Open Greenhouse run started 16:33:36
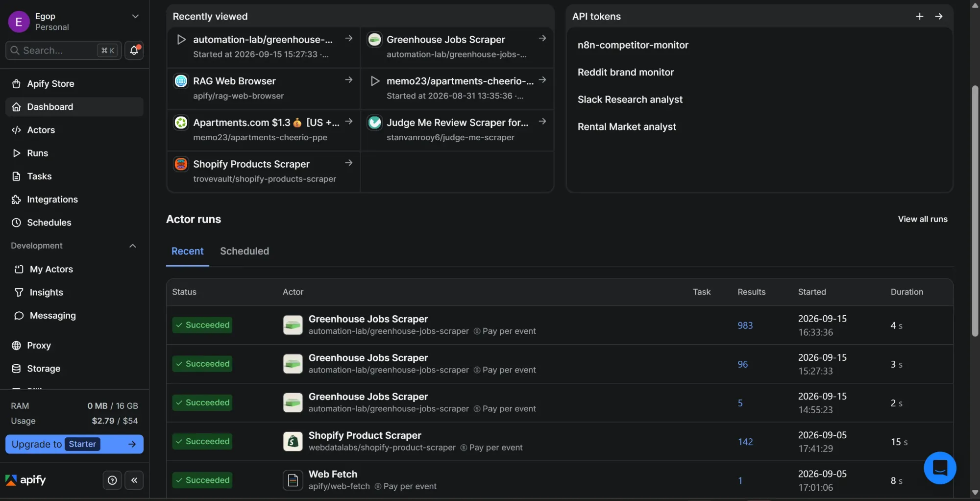980x501 pixels. pos(560,325)
